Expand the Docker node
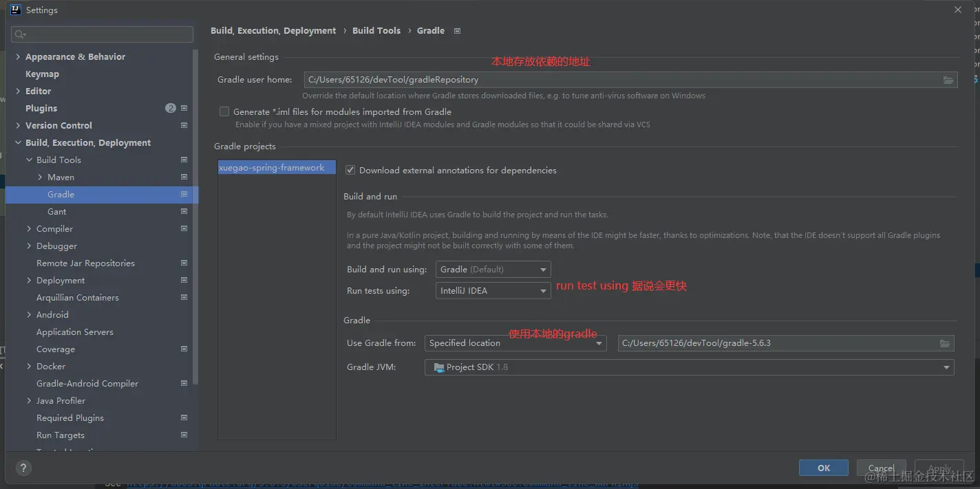The width and height of the screenshot is (980, 489). pyautogui.click(x=29, y=366)
